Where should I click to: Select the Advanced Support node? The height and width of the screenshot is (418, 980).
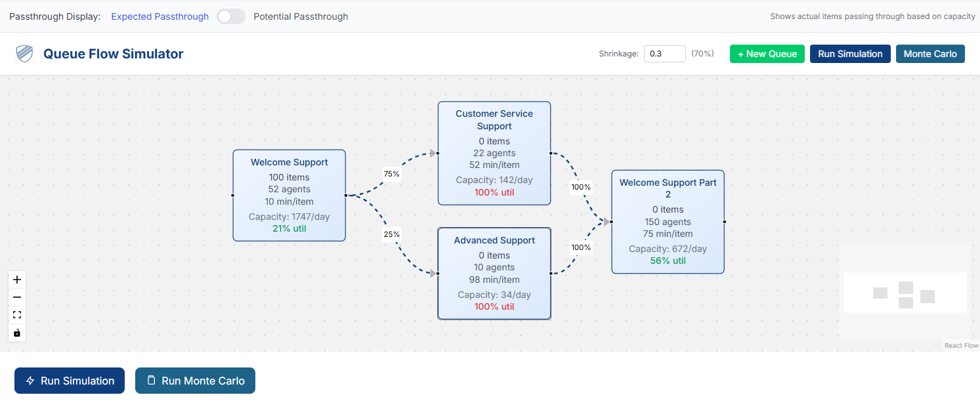[x=494, y=274]
